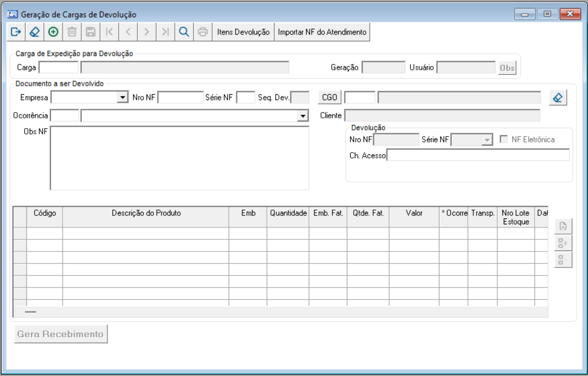
Task: Click the printer icon in the toolbar
Action: click(203, 32)
